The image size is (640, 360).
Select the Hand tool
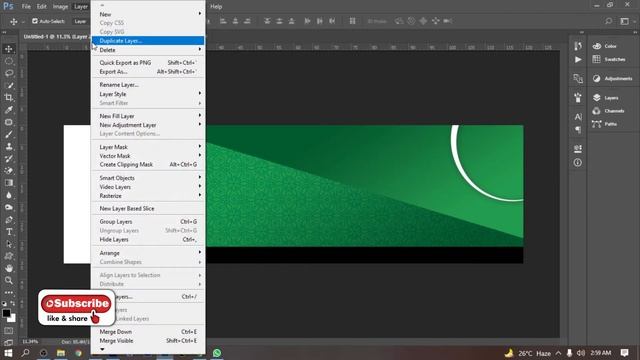[9, 268]
